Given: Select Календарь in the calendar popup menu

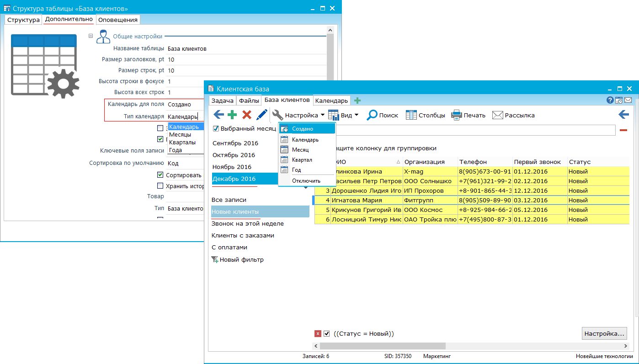Looking at the screenshot, I should 305,140.
